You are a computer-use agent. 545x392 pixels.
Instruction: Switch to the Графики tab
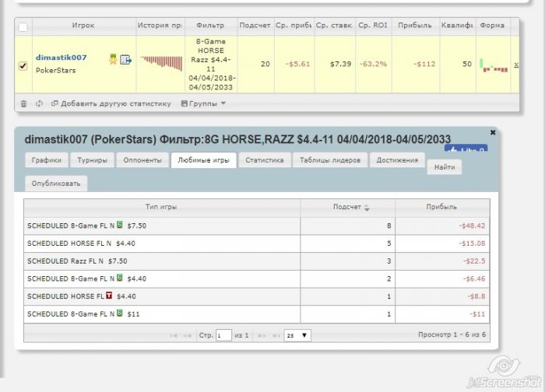47,160
